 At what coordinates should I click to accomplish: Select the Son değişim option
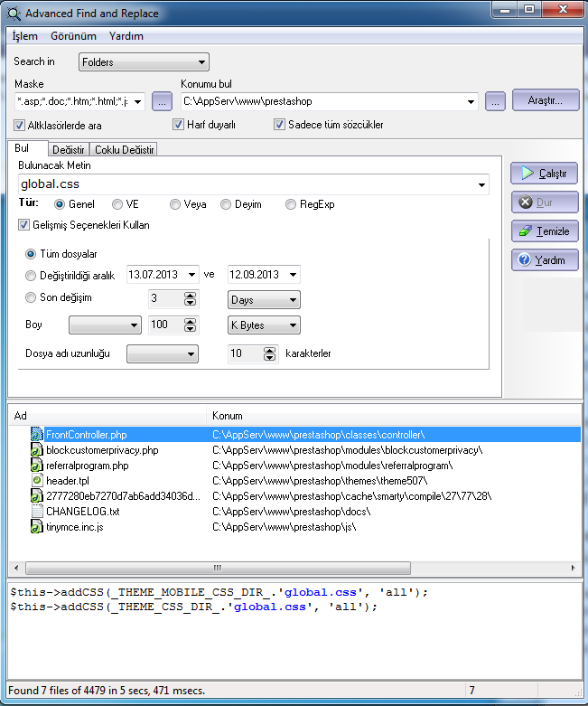[x=31, y=297]
